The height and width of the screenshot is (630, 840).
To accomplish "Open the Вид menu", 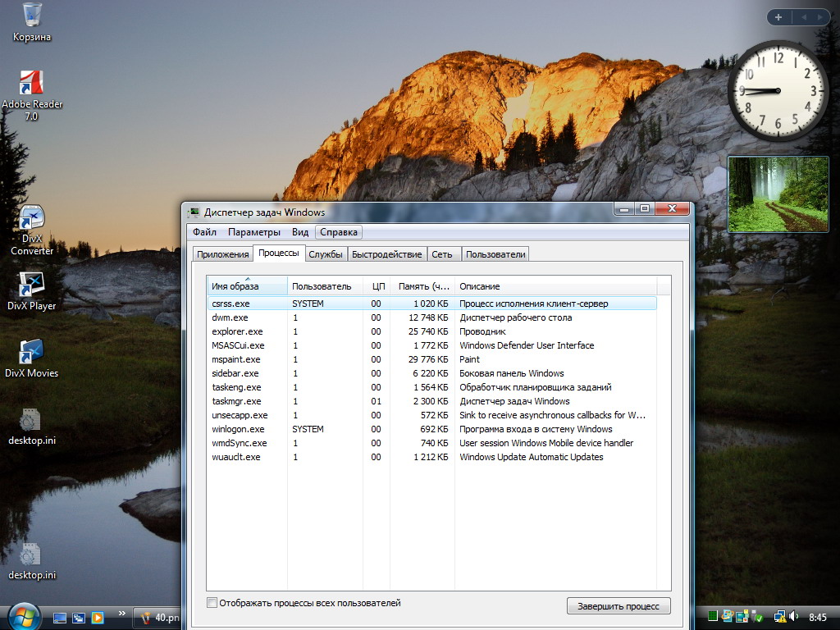I will point(300,232).
